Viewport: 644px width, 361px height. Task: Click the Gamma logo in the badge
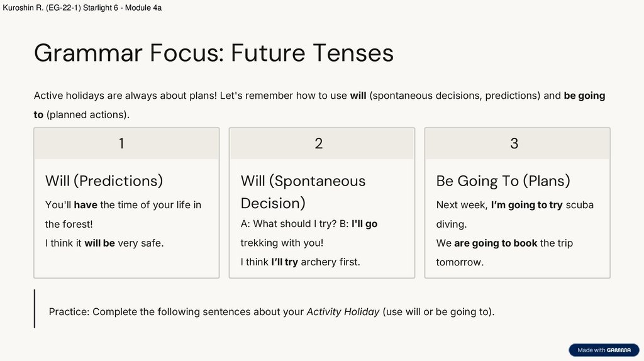pyautogui.click(x=619, y=350)
